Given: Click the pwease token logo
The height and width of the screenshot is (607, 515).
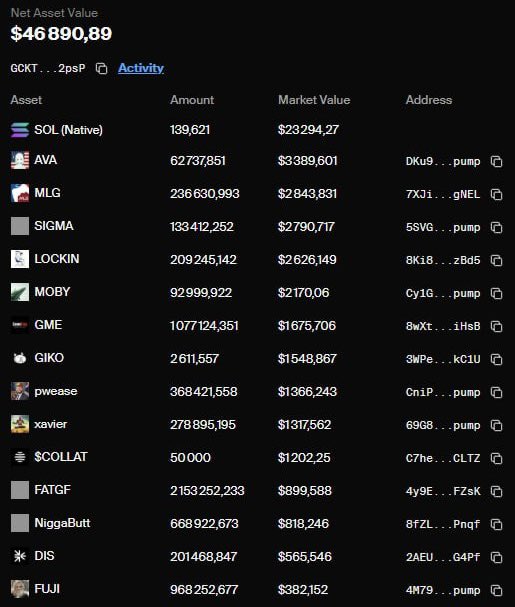Looking at the screenshot, I should (20, 391).
